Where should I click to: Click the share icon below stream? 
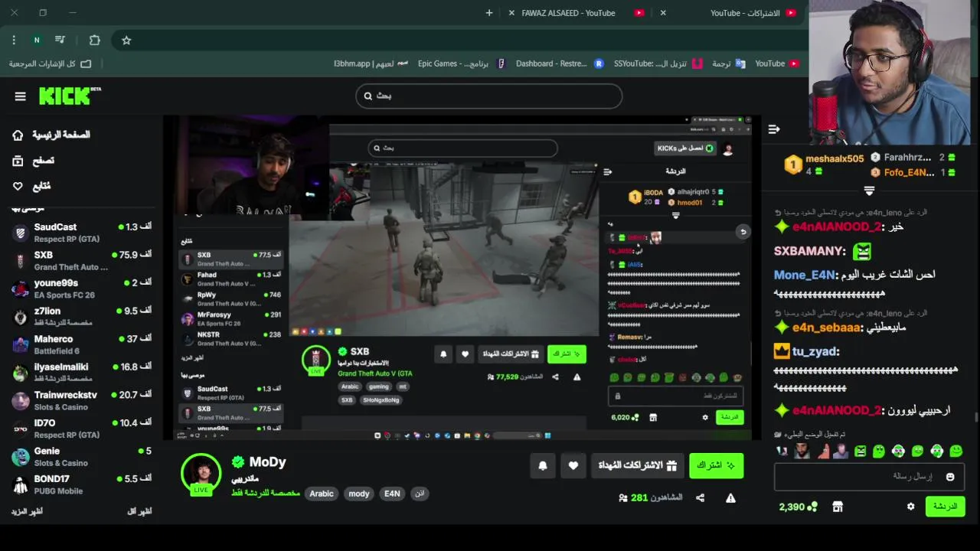(x=700, y=497)
